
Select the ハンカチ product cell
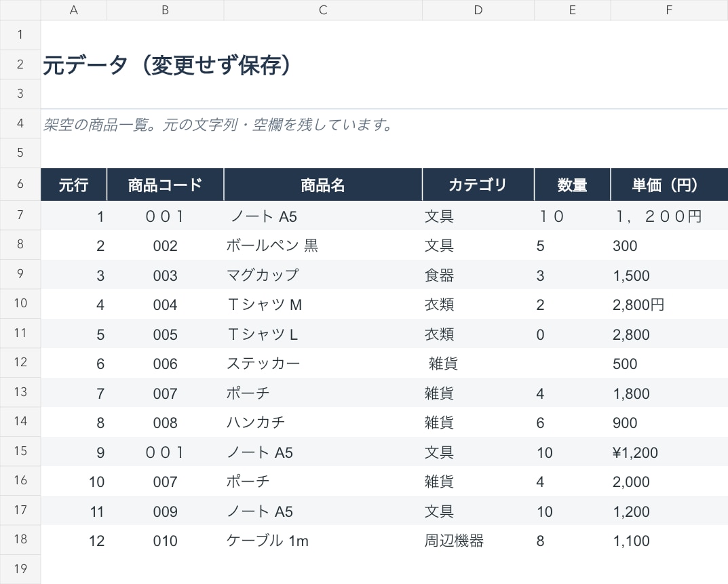pos(323,423)
